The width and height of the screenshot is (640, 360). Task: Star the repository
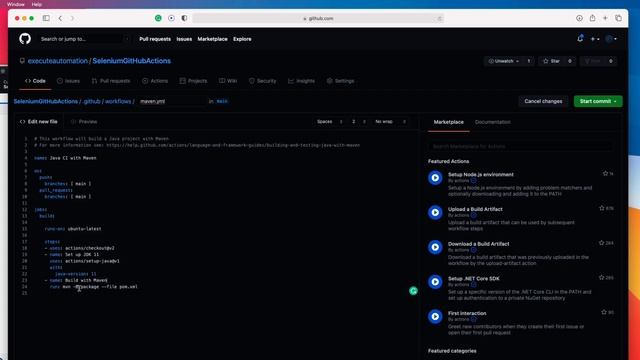click(551, 61)
